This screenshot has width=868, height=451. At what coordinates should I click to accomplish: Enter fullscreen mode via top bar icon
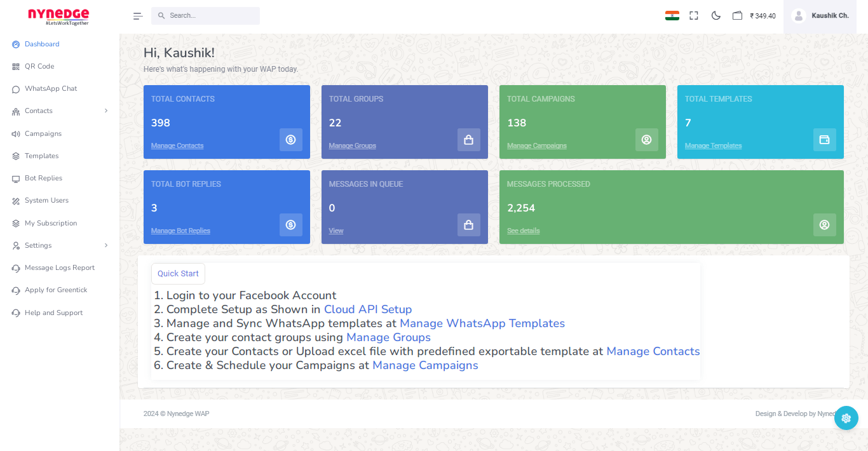[694, 15]
